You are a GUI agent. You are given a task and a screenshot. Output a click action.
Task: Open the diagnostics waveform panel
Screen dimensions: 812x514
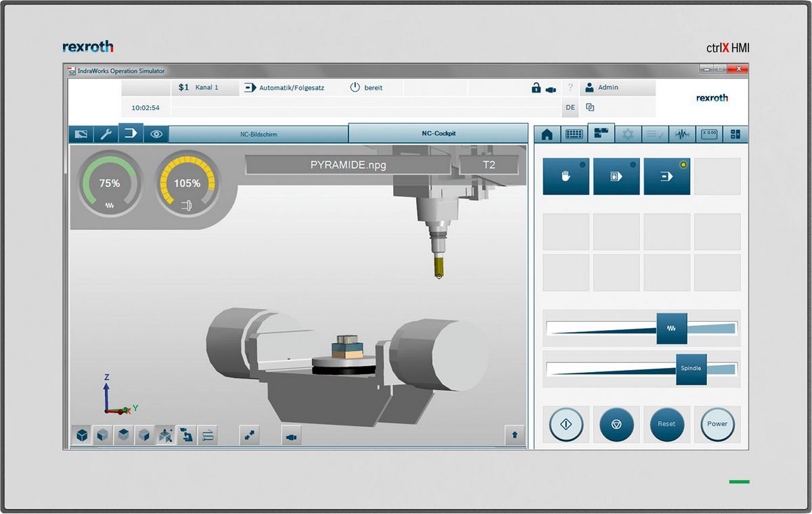681,135
